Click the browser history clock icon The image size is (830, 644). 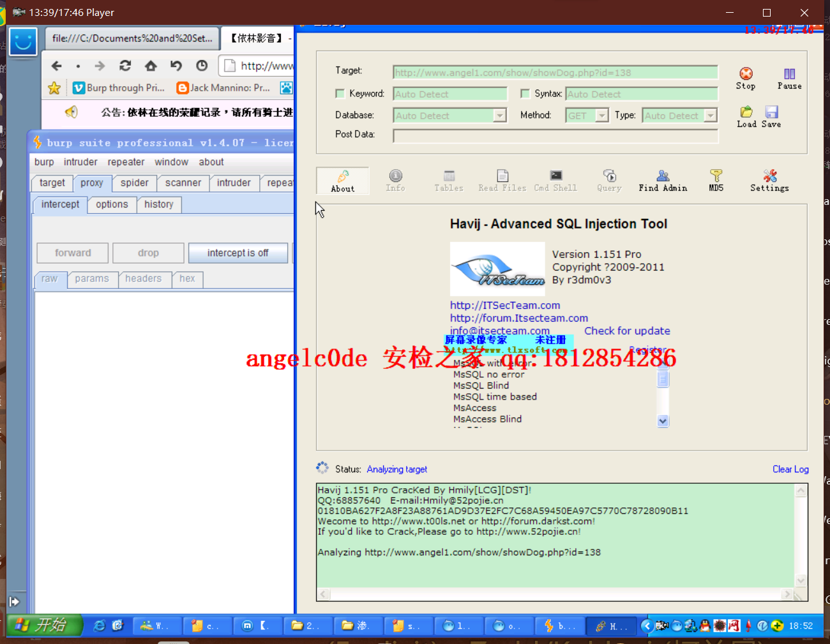tap(202, 66)
